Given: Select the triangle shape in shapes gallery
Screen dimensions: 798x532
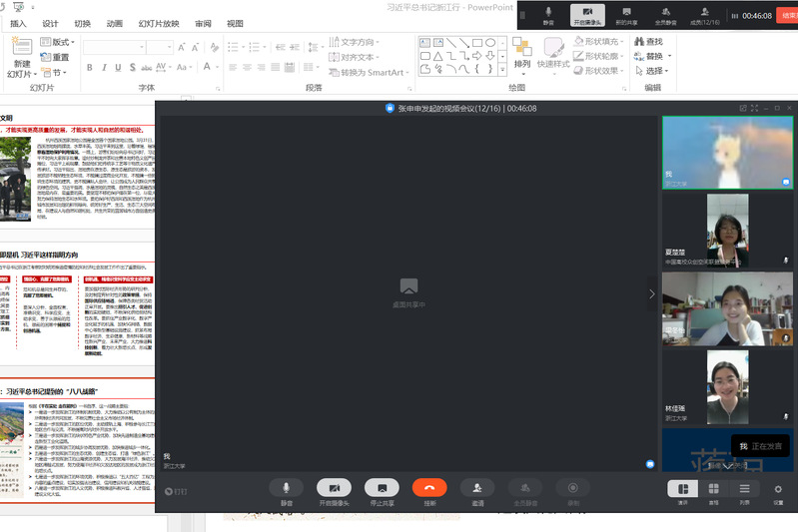Looking at the screenshot, I should (437, 56).
